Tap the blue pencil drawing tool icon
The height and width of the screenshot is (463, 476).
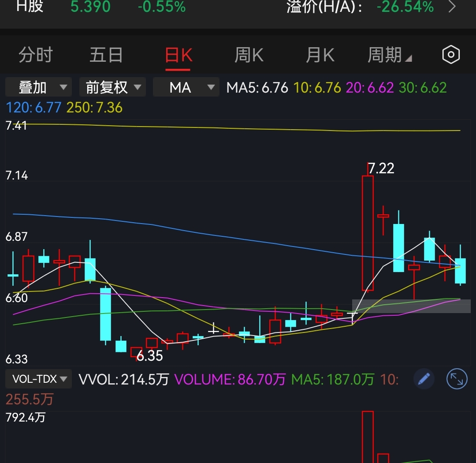[424, 379]
